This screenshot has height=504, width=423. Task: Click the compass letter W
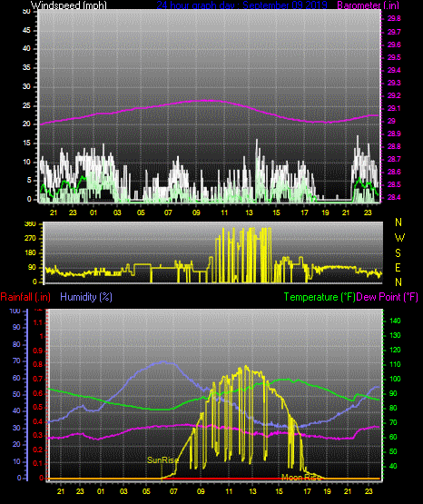tap(399, 238)
